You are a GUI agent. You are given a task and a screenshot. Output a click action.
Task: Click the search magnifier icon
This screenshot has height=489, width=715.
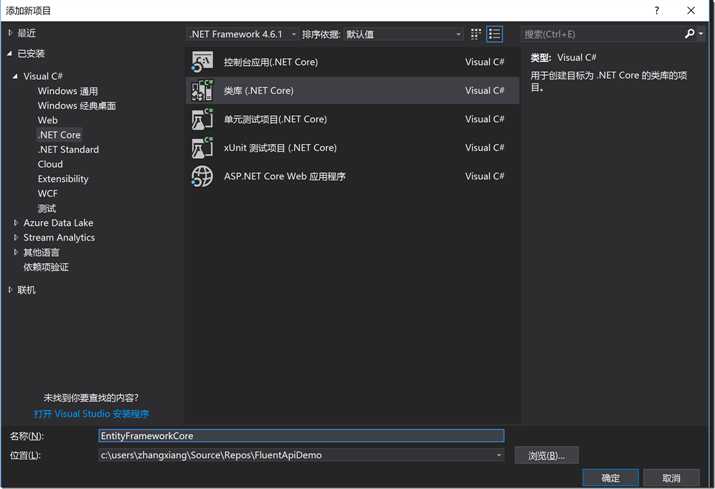point(689,34)
